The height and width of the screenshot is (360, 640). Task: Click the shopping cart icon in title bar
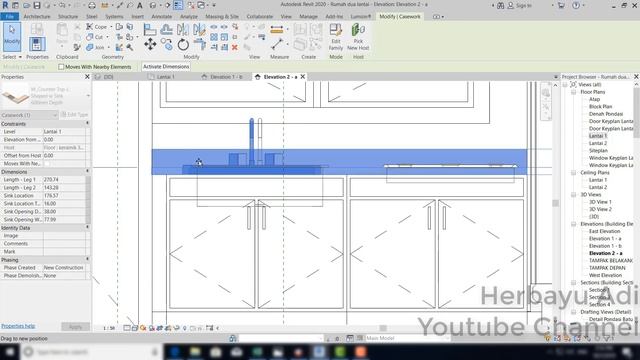pyautogui.click(x=561, y=5)
